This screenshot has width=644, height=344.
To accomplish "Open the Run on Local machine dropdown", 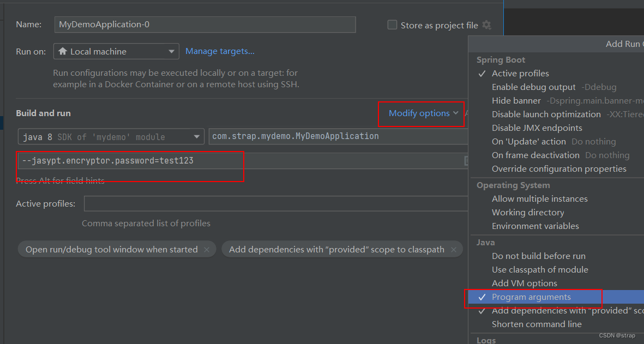I will click(116, 51).
